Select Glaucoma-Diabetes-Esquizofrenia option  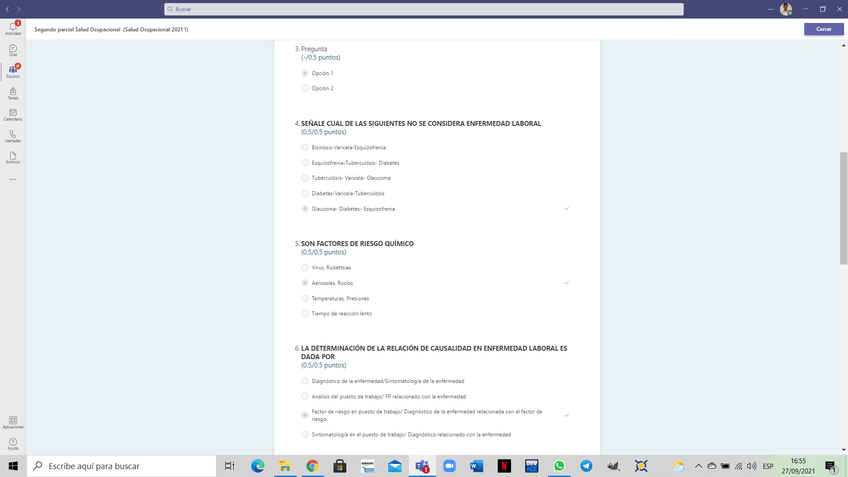click(x=305, y=209)
